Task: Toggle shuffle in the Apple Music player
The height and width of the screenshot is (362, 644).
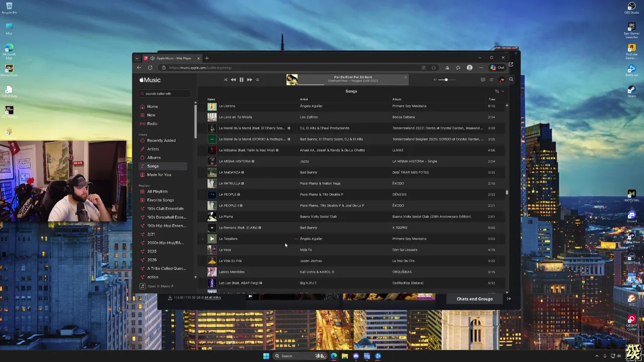Action: 225,79
